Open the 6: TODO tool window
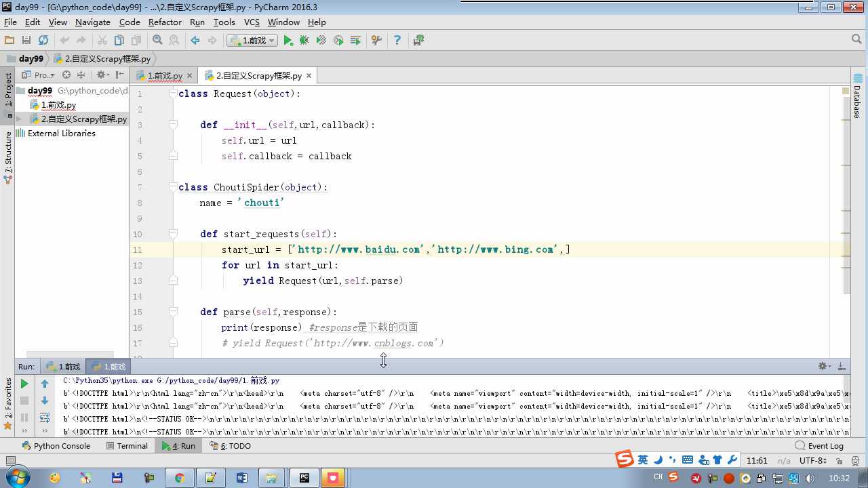The width and height of the screenshot is (868, 488). point(230,446)
